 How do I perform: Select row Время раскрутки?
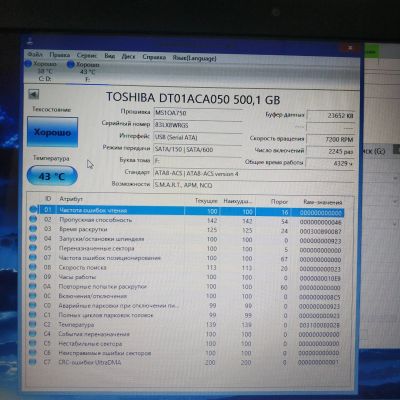[186, 230]
